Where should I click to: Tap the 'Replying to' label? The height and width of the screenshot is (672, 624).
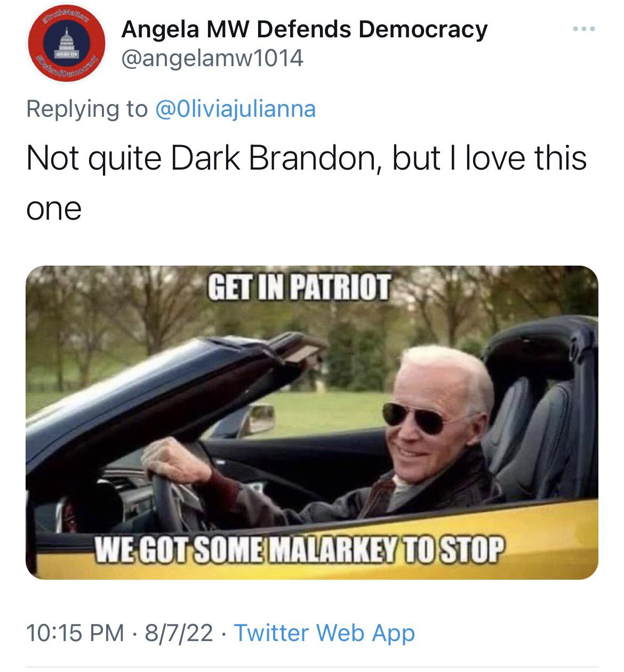click(87, 109)
